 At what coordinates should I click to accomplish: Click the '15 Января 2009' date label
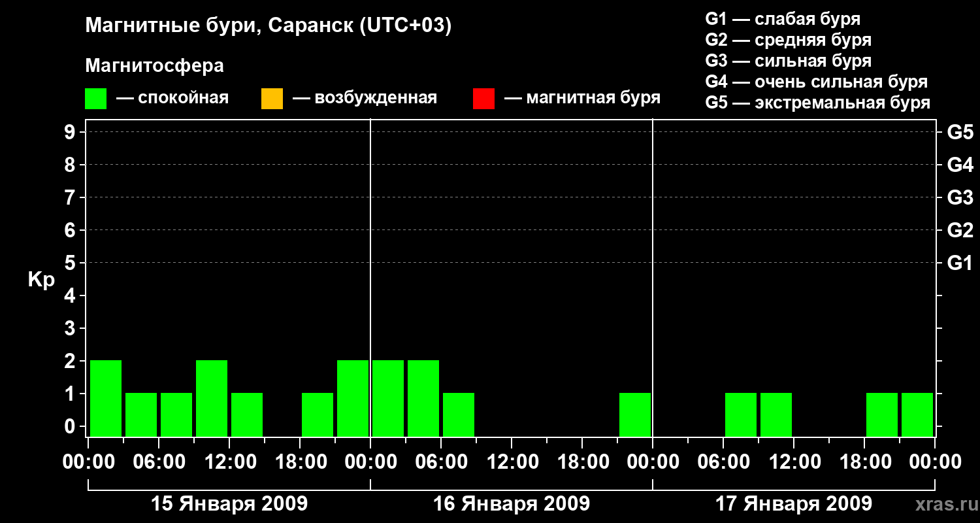[x=229, y=504]
